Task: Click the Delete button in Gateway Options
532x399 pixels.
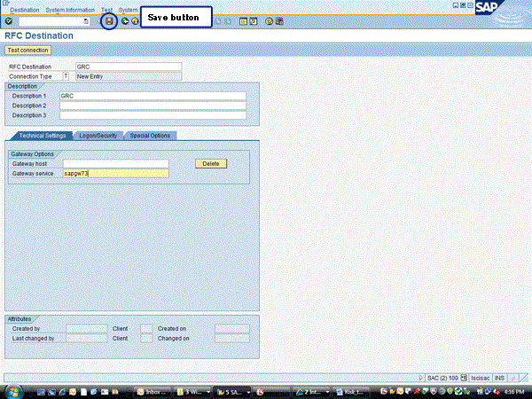Action: (211, 164)
